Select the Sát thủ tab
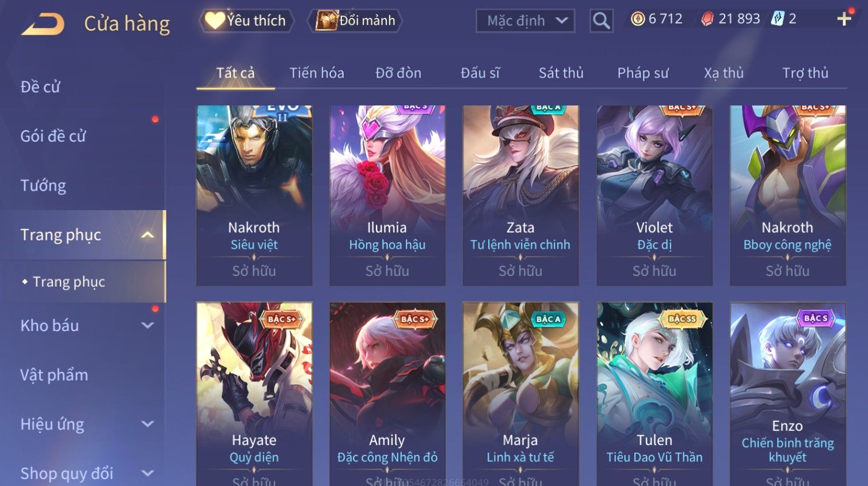Screen dimensions: 868x486 click(561, 73)
